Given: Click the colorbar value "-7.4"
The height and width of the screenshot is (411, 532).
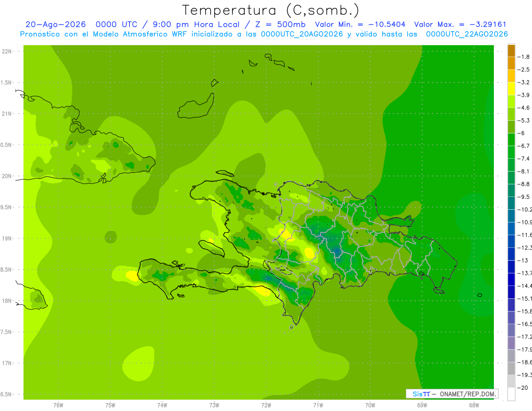Looking at the screenshot, I should coord(524,159).
